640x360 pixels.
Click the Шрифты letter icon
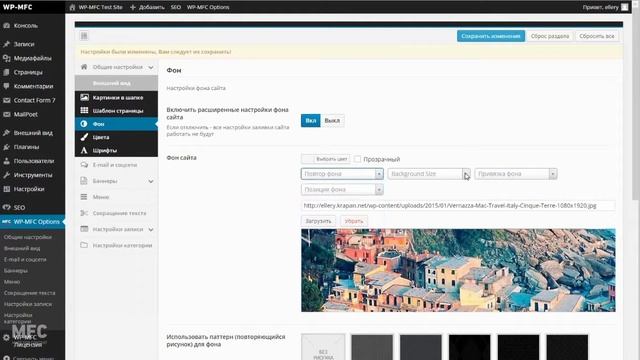click(x=84, y=150)
